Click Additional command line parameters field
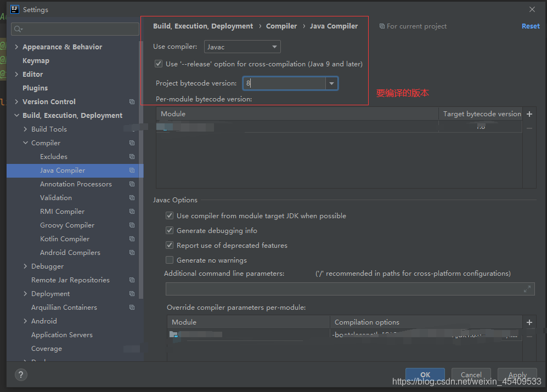Viewport: 547px width, 392px height. click(350, 289)
